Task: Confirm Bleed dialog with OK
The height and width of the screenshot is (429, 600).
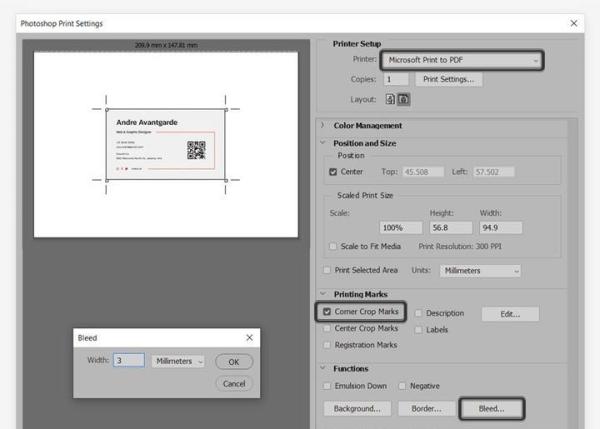Action: pos(234,362)
